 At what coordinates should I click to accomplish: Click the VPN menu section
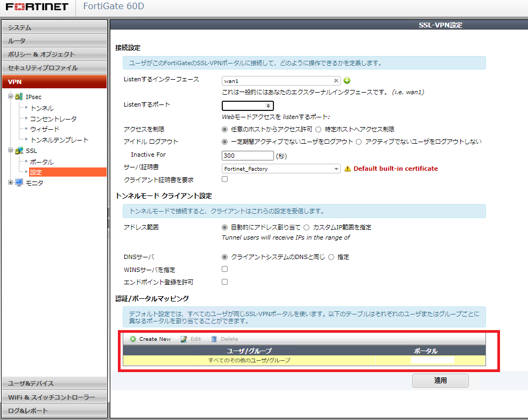point(54,82)
